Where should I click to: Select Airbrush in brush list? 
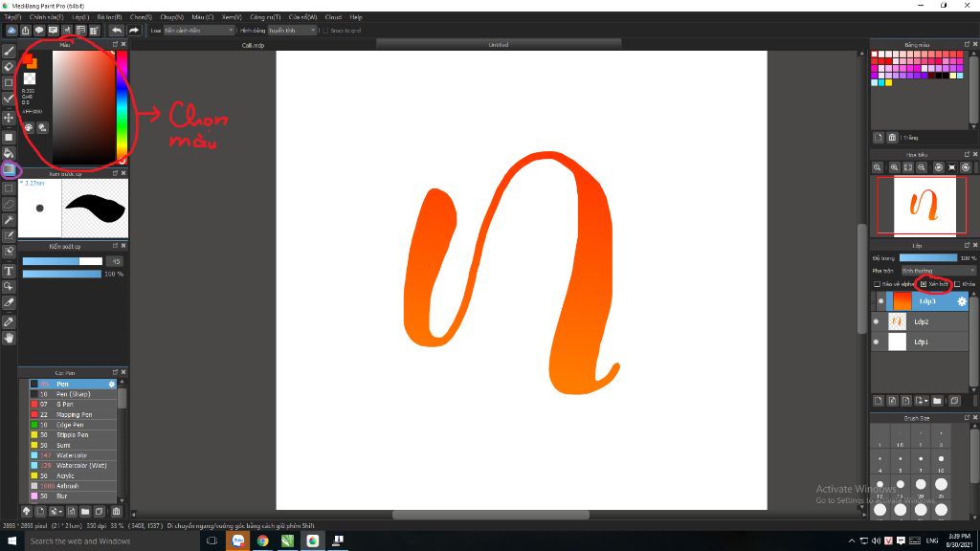click(73, 486)
